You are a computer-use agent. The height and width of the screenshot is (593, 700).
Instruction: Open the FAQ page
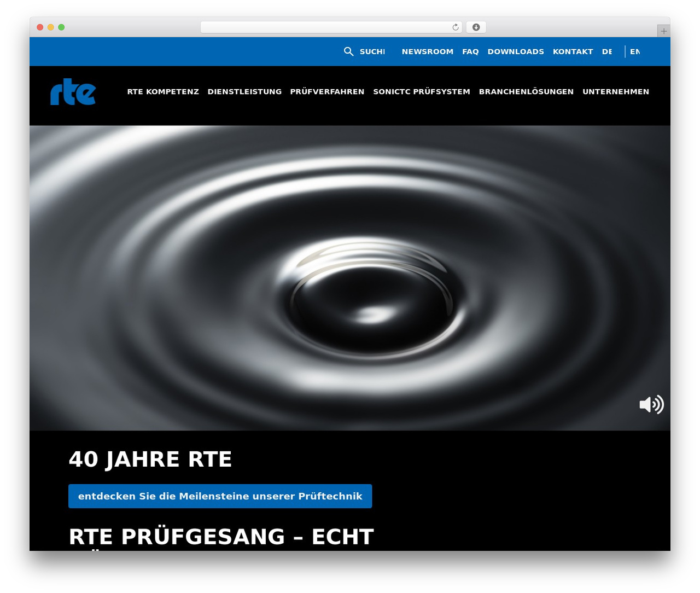470,51
